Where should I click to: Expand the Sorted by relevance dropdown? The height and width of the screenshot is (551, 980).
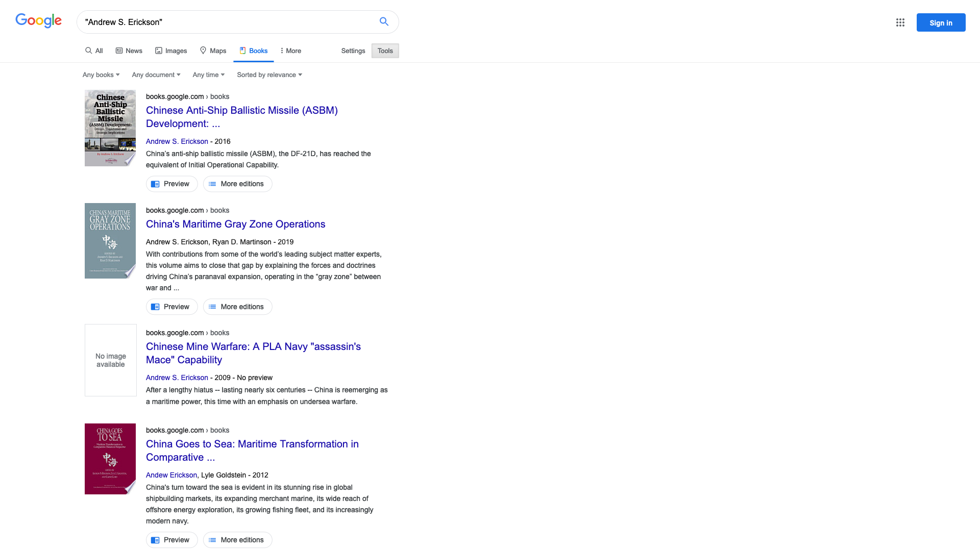(x=269, y=74)
